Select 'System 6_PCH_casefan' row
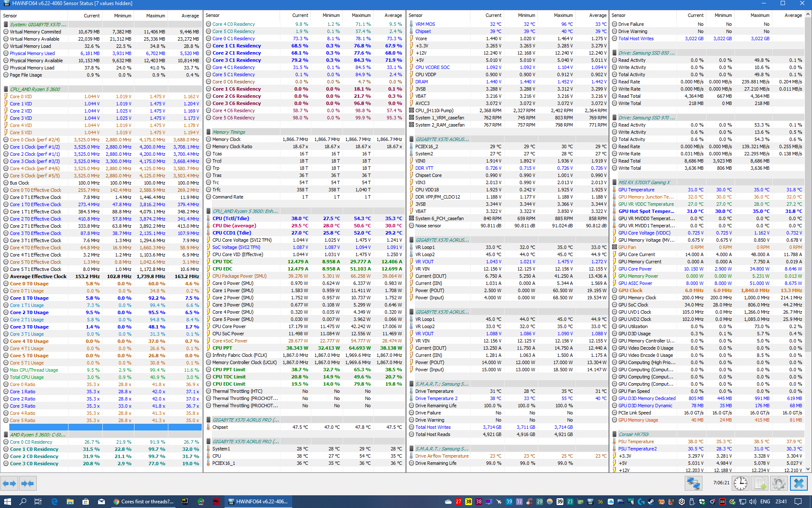Image resolution: width=812 pixels, height=508 pixels. tap(507, 218)
